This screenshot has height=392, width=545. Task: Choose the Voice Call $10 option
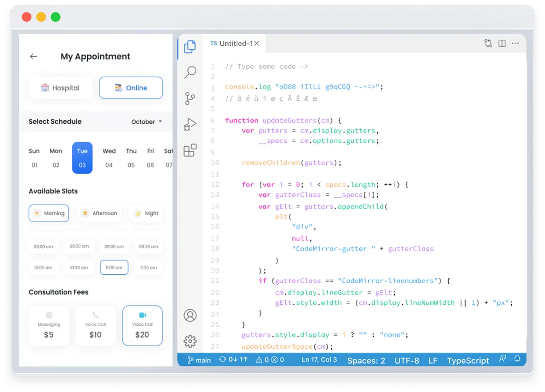click(95, 326)
